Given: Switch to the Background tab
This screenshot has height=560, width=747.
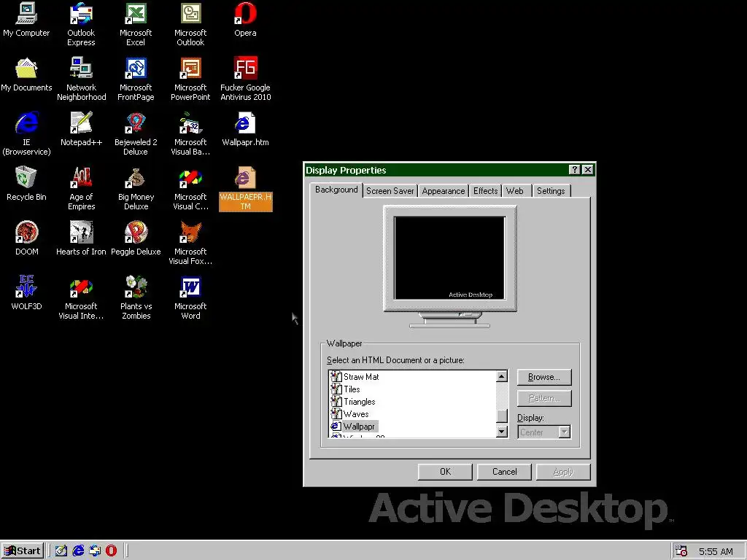Looking at the screenshot, I should coord(336,190).
